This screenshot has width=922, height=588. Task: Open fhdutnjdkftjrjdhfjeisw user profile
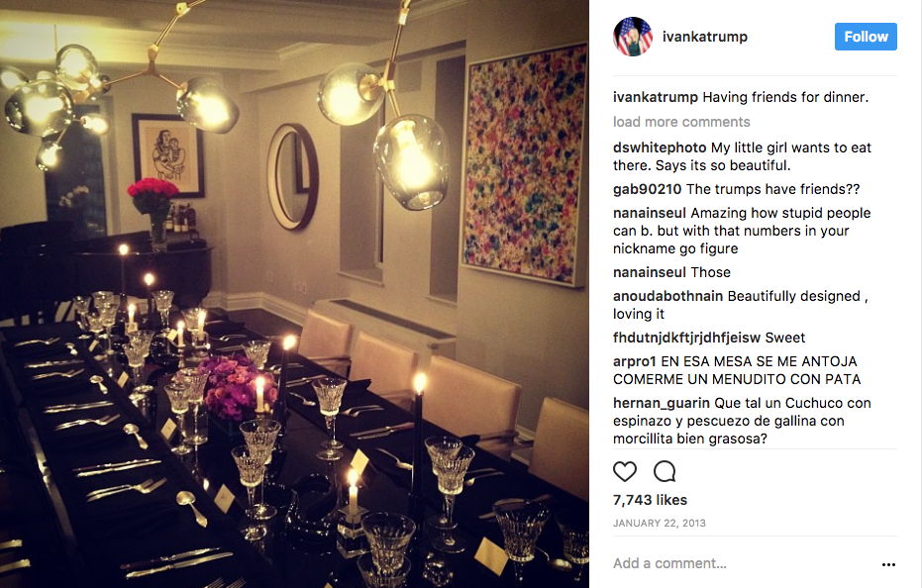pos(686,338)
